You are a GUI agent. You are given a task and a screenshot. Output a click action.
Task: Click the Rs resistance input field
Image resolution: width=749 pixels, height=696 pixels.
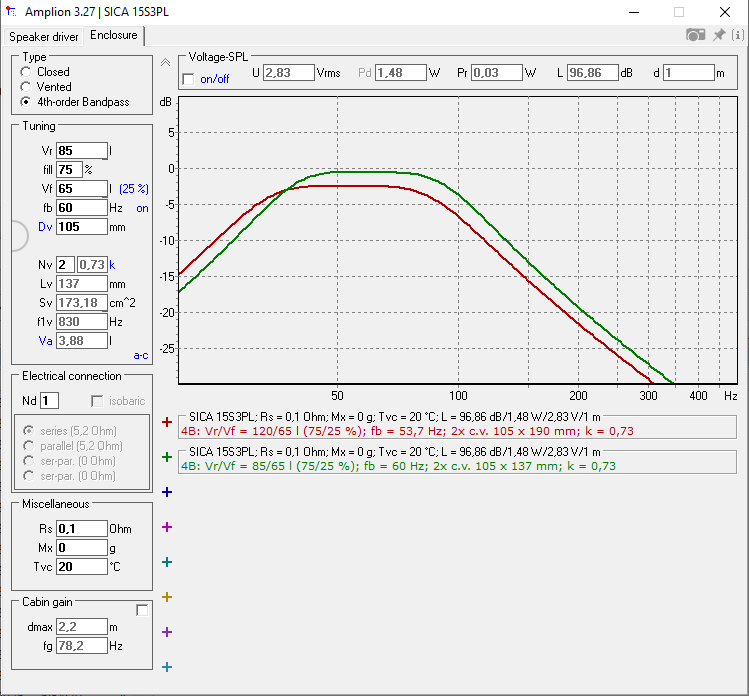click(82, 529)
